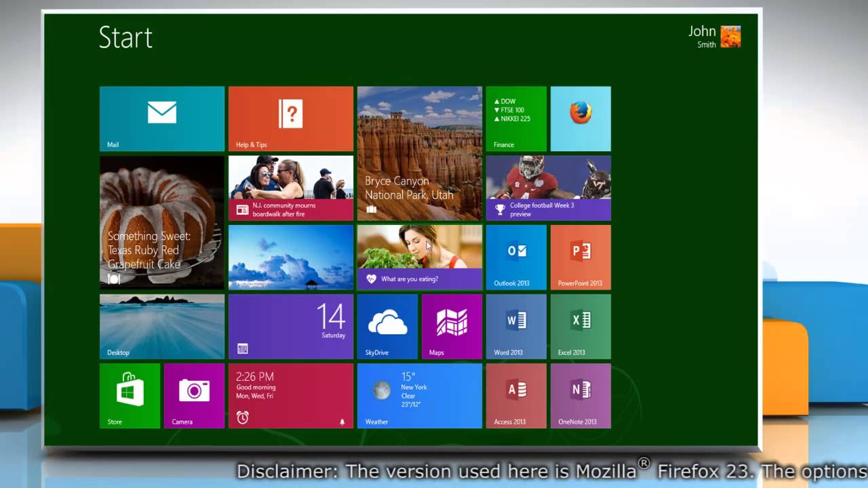The width and height of the screenshot is (868, 488).
Task: Click the John Smith user account picture
Action: click(730, 37)
